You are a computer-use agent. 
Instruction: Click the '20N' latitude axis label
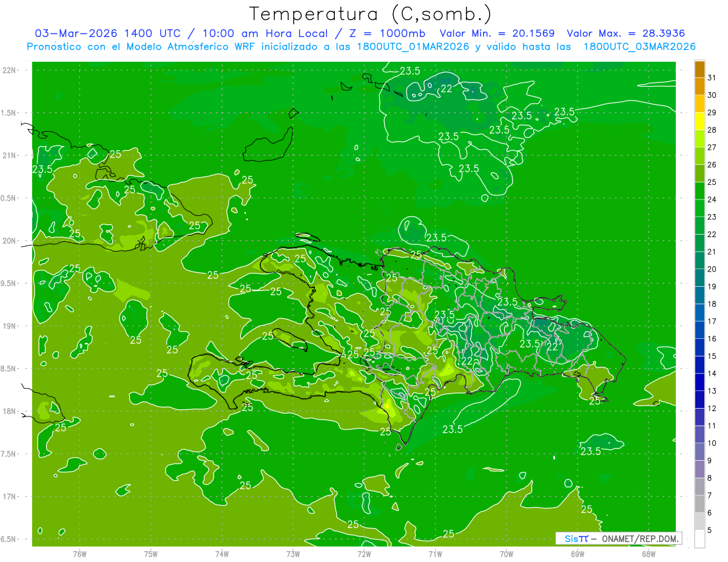click(x=9, y=241)
